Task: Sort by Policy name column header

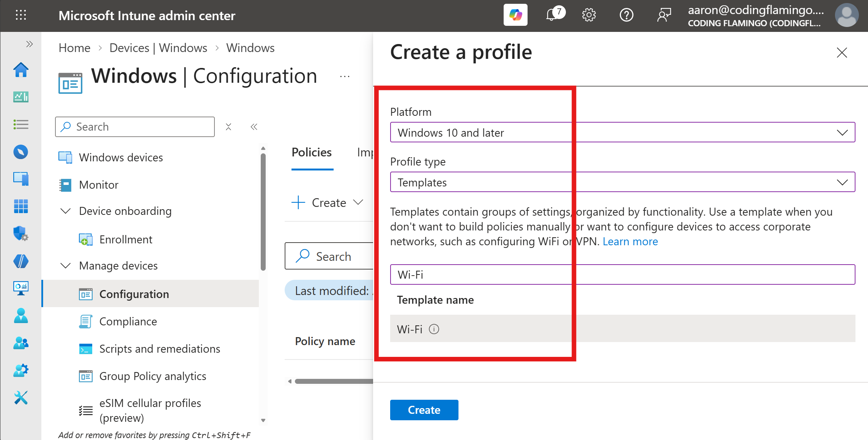Action: tap(325, 341)
